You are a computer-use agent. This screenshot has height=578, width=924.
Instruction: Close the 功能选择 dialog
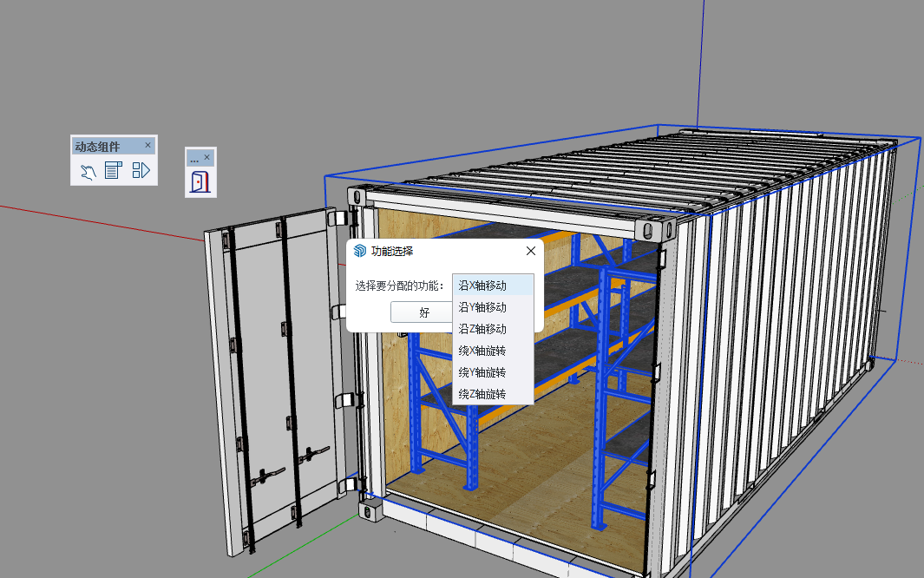pos(531,251)
